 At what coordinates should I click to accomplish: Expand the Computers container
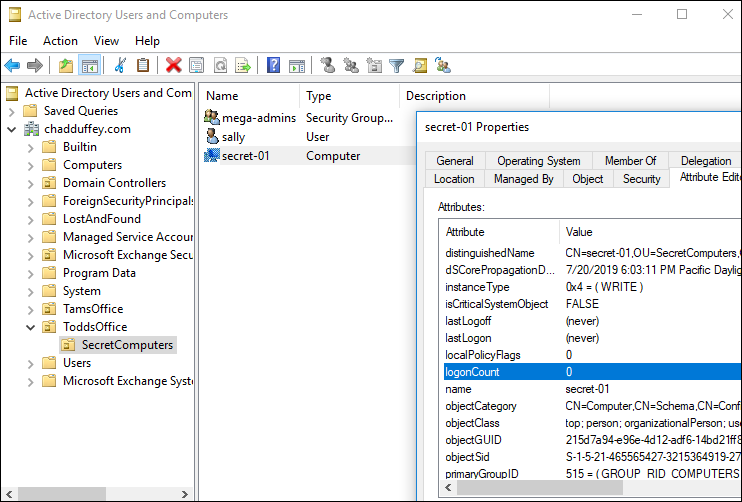pos(31,166)
